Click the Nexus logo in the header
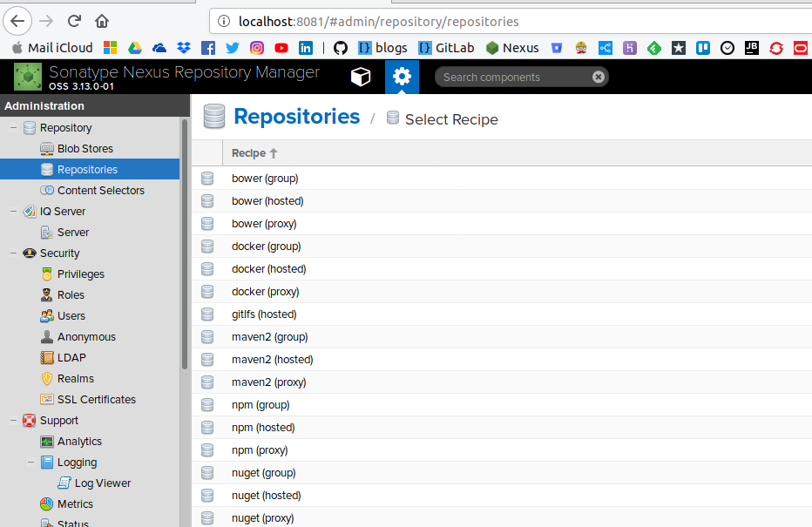The height and width of the screenshot is (527, 812). pyautogui.click(x=28, y=77)
